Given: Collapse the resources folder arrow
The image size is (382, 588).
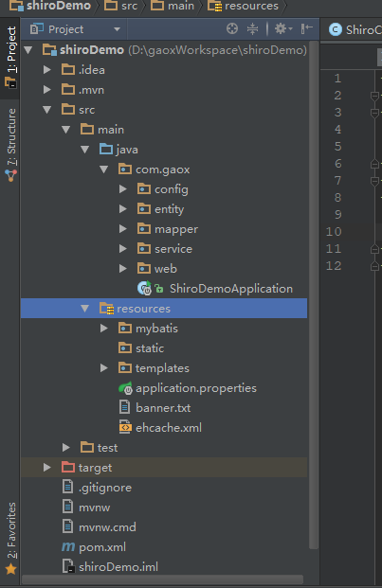Looking at the screenshot, I should pyautogui.click(x=85, y=309).
